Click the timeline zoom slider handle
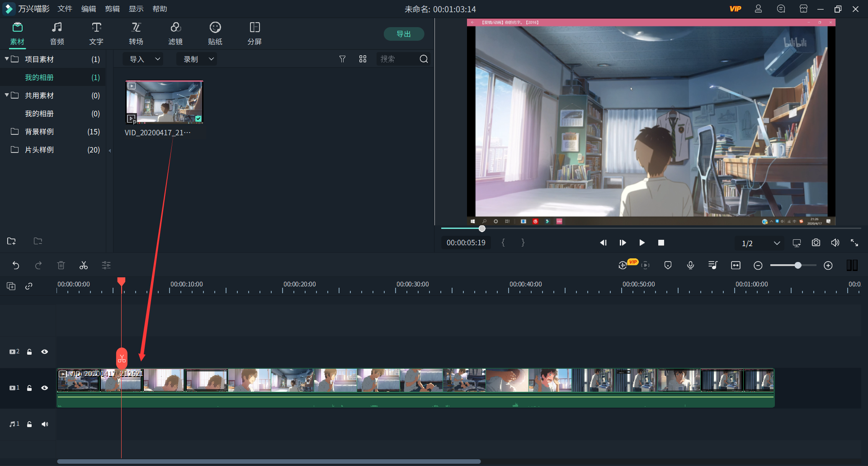868x466 pixels. 798,266
